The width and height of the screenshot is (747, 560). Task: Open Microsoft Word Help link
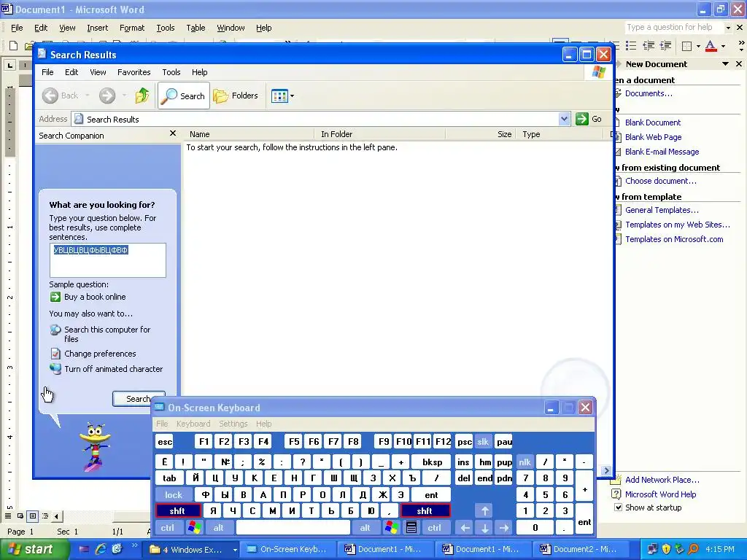point(660,494)
